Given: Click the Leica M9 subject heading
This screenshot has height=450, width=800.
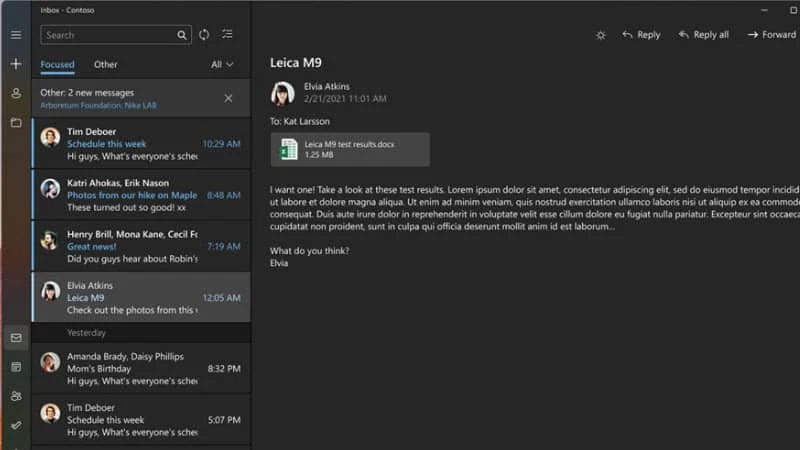Looking at the screenshot, I should pyautogui.click(x=296, y=63).
